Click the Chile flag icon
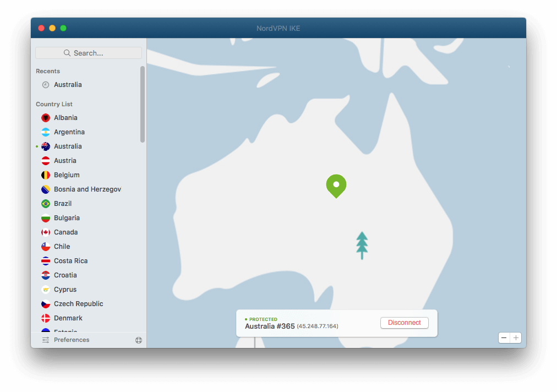The image size is (557, 392). coord(46,247)
